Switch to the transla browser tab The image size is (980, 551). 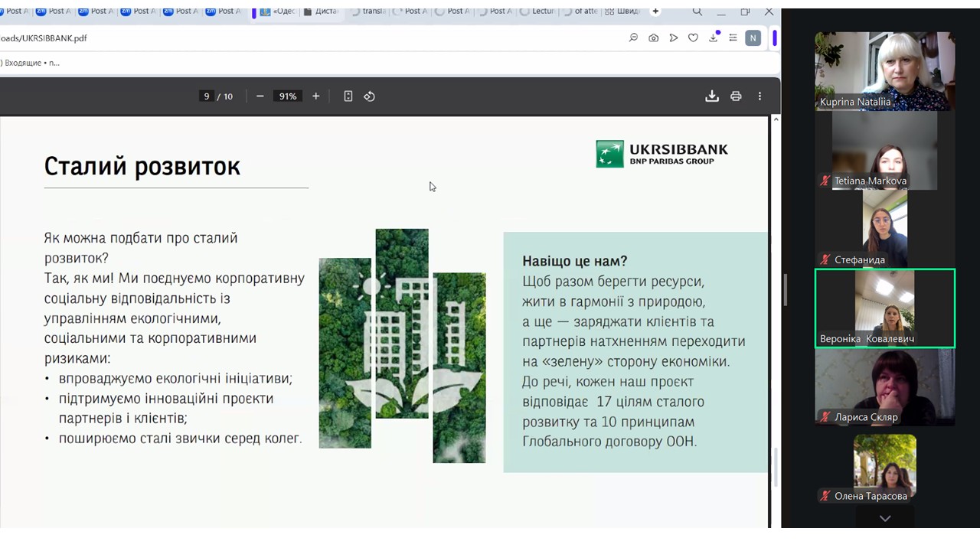click(368, 11)
